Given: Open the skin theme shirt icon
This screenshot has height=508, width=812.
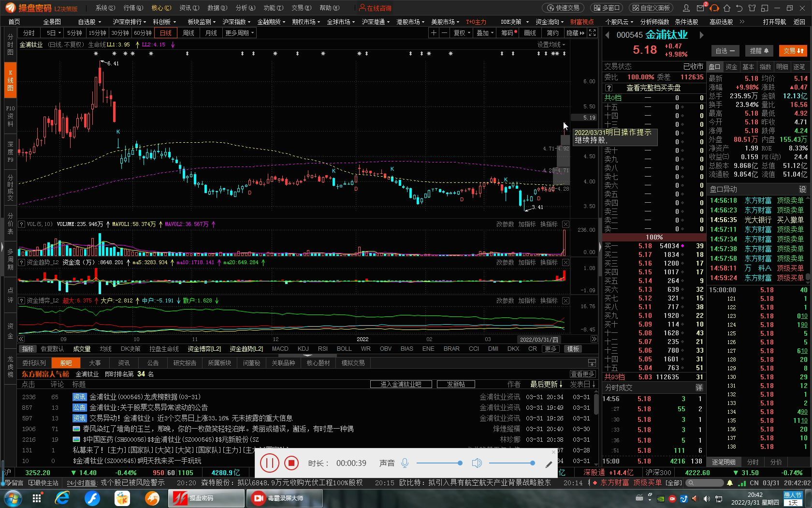Looking at the screenshot, I should [752, 8].
